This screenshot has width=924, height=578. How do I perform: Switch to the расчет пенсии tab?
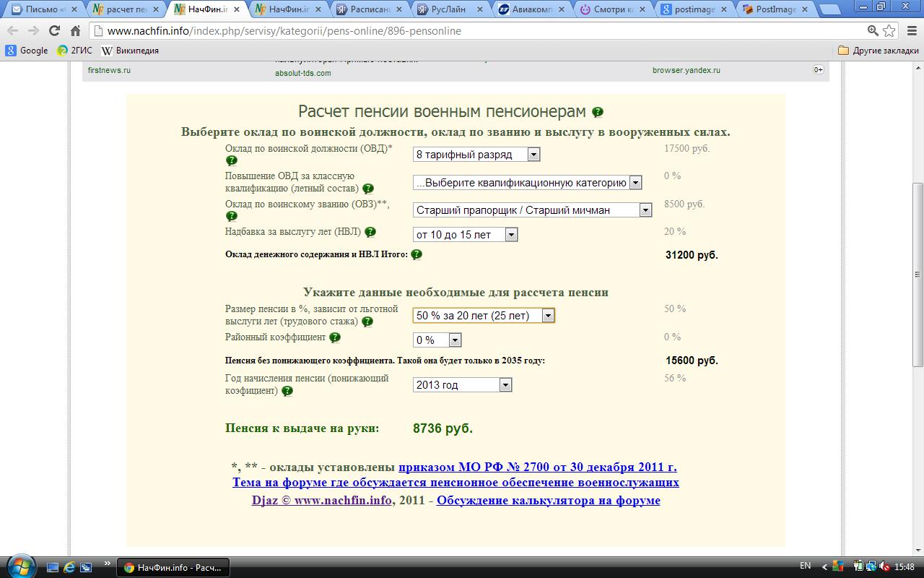(x=126, y=9)
